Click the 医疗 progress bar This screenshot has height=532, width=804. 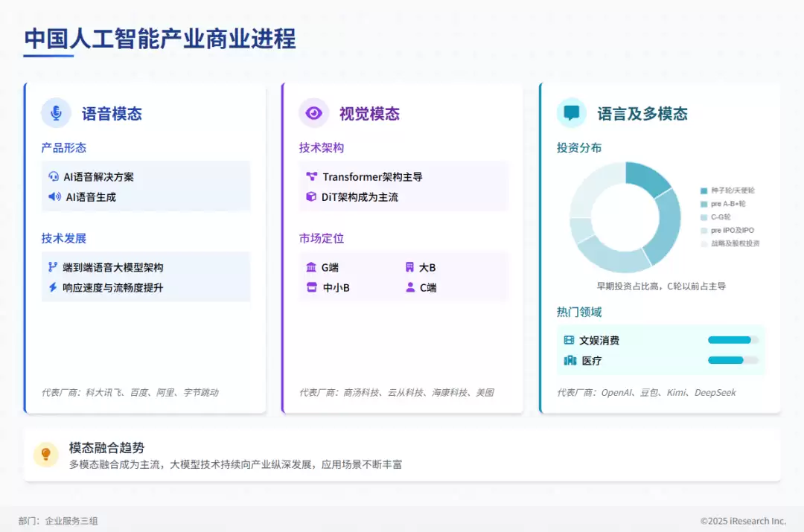point(733,360)
